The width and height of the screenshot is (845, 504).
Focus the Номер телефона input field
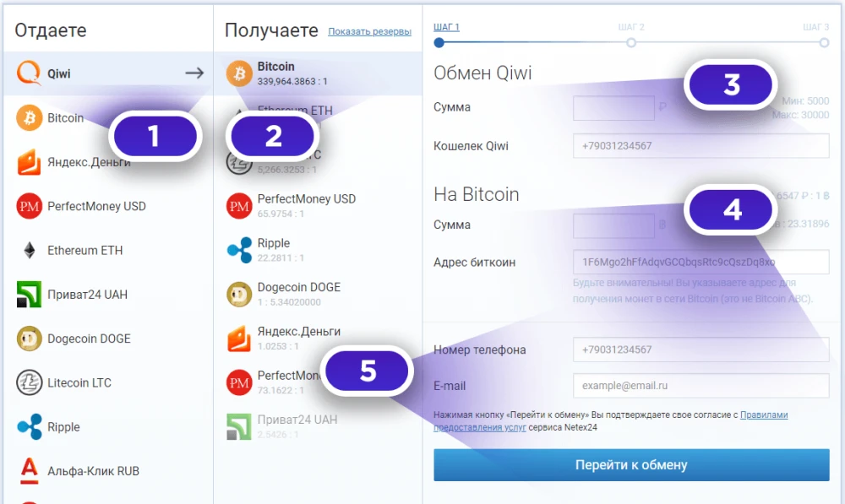701,350
